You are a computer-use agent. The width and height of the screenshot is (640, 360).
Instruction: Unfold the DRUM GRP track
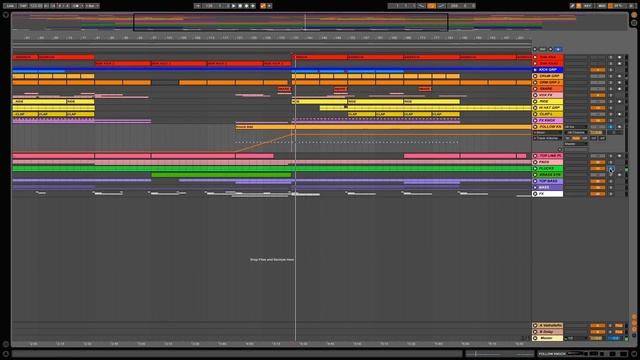click(535, 76)
